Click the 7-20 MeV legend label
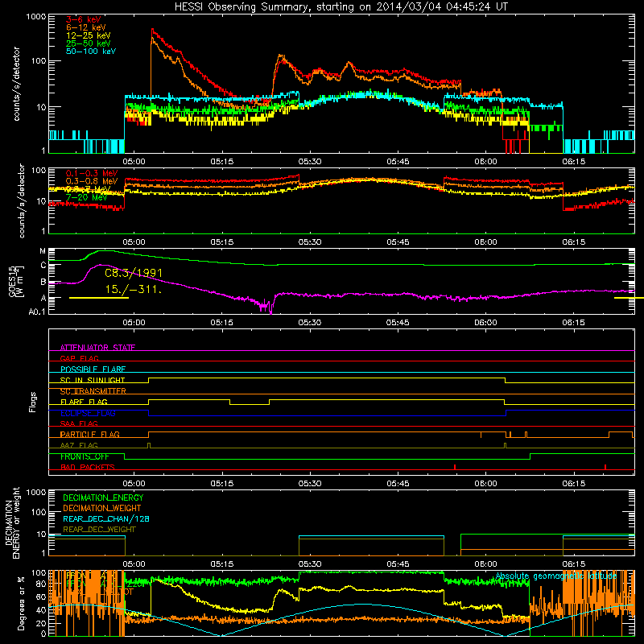Viewport: 644px width, 644px height. coord(87,197)
